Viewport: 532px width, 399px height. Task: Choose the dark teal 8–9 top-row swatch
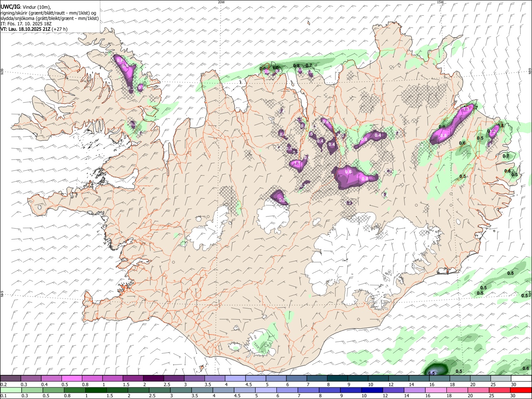(337, 379)
